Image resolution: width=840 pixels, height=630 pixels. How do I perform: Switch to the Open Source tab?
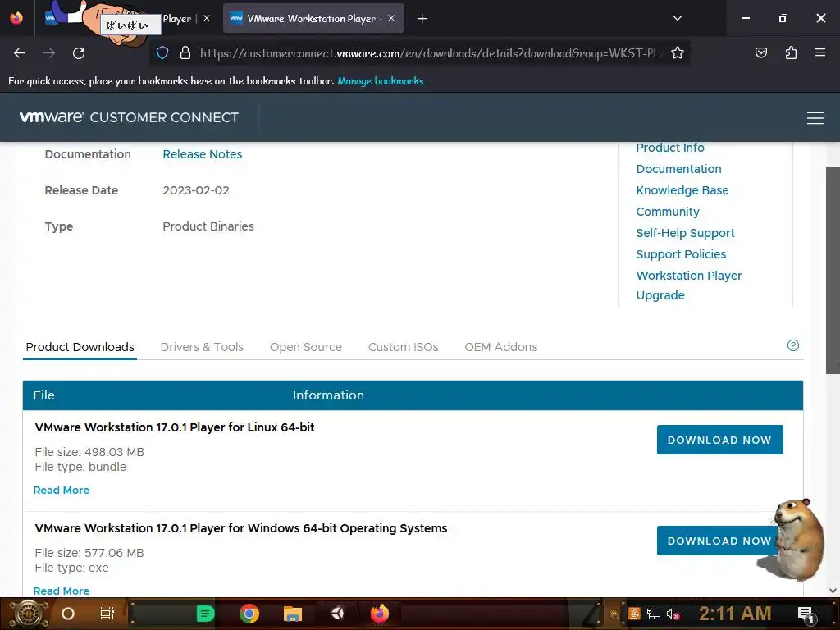[305, 347]
